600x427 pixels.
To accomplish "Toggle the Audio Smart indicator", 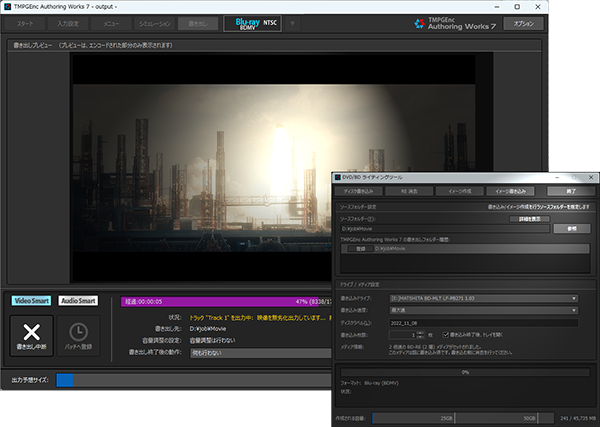I will click(78, 301).
